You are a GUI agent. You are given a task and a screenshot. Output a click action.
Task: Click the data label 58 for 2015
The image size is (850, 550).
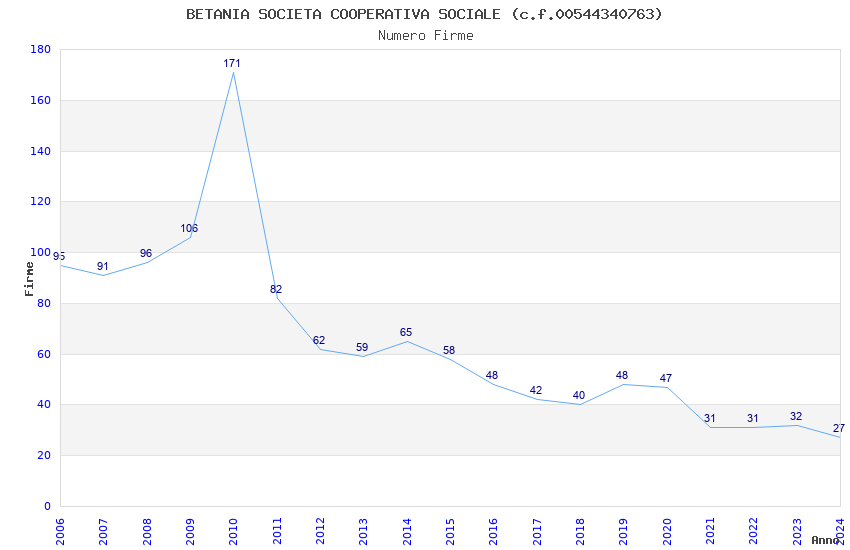click(449, 350)
